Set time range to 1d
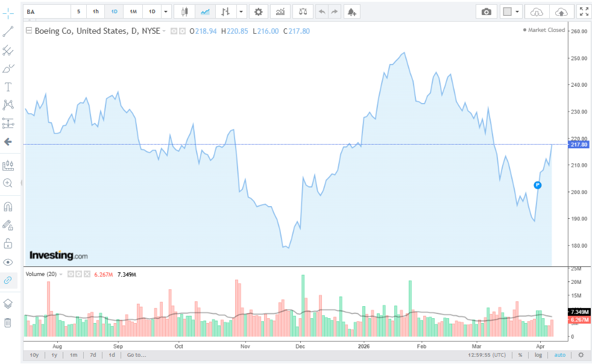 112,355
